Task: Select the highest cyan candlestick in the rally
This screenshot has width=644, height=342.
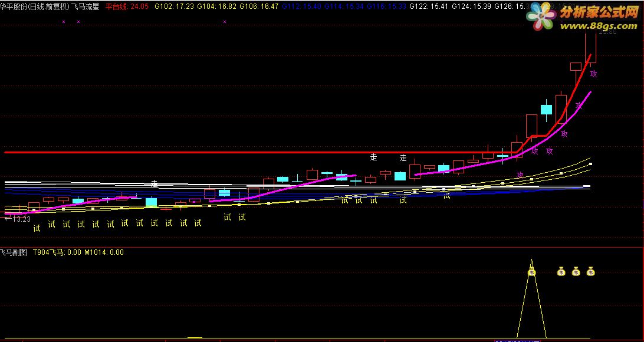Action: click(546, 109)
